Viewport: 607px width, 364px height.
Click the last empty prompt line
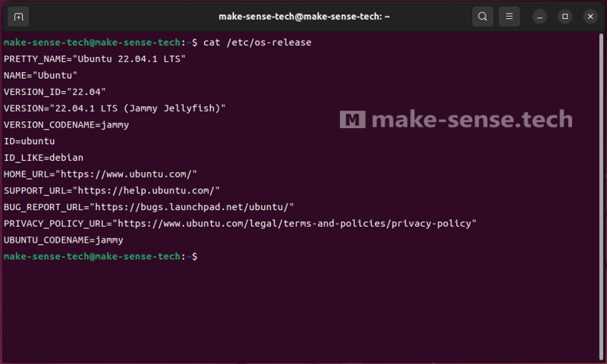101,256
